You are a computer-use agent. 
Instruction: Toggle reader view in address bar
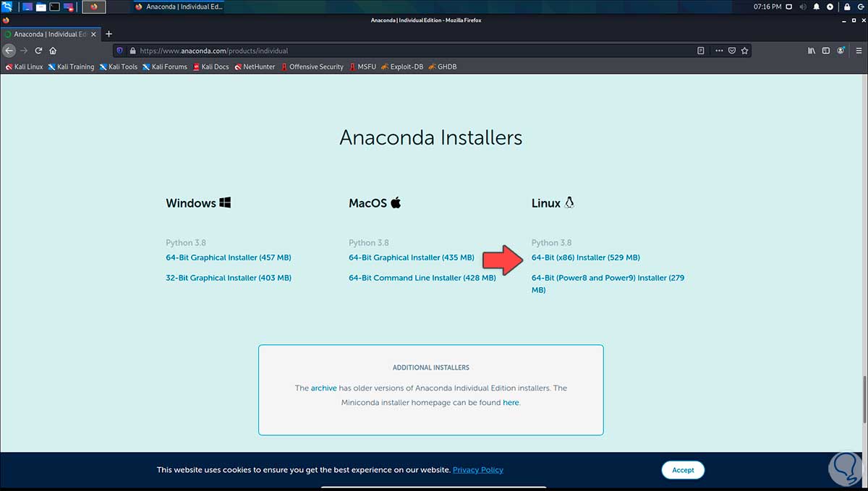pos(701,51)
